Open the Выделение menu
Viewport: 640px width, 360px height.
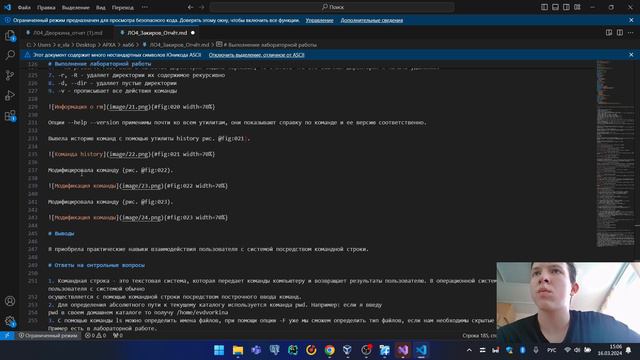coord(76,7)
